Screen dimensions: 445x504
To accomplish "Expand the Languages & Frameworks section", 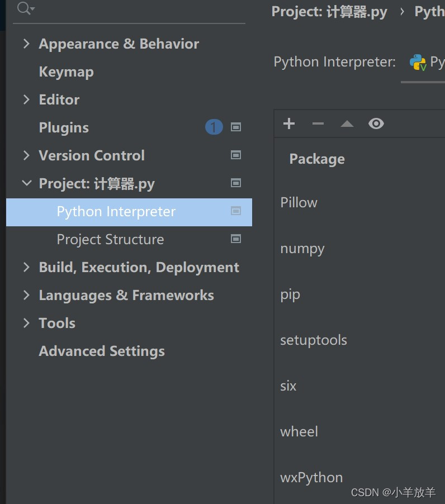I will pos(26,295).
